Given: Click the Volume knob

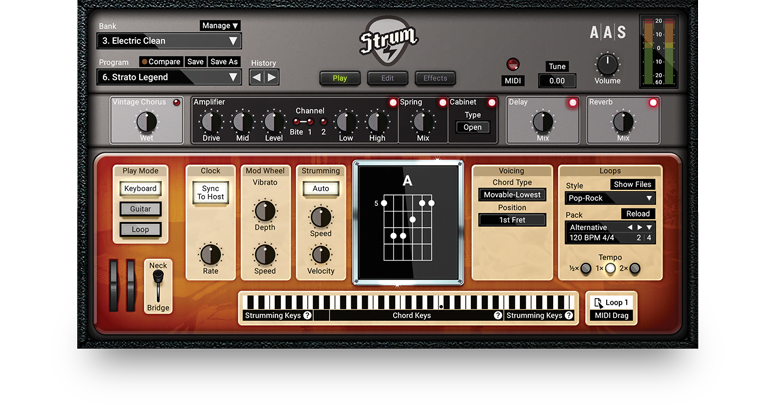Looking at the screenshot, I should (607, 65).
